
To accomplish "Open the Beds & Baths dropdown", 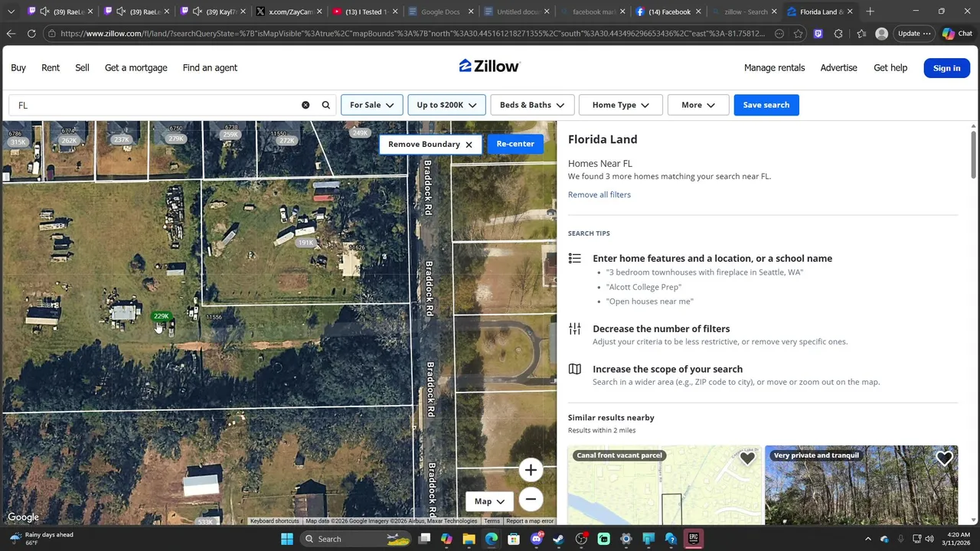I will pos(531,105).
